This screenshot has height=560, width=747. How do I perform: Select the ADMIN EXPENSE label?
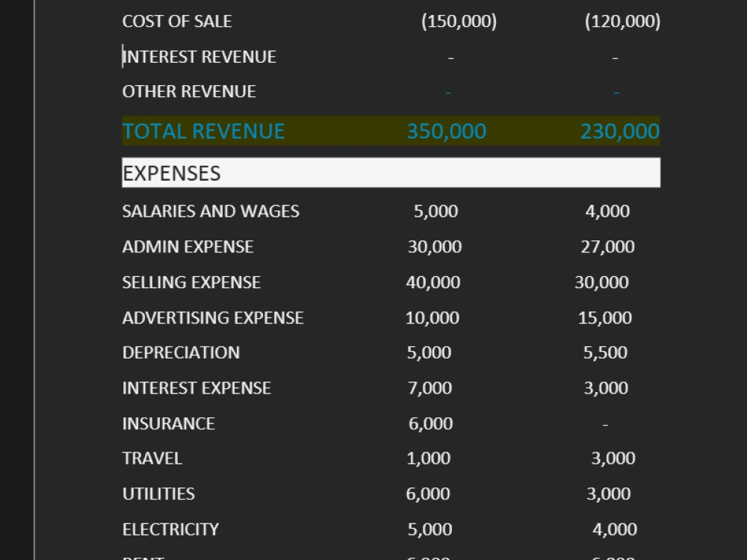point(187,246)
